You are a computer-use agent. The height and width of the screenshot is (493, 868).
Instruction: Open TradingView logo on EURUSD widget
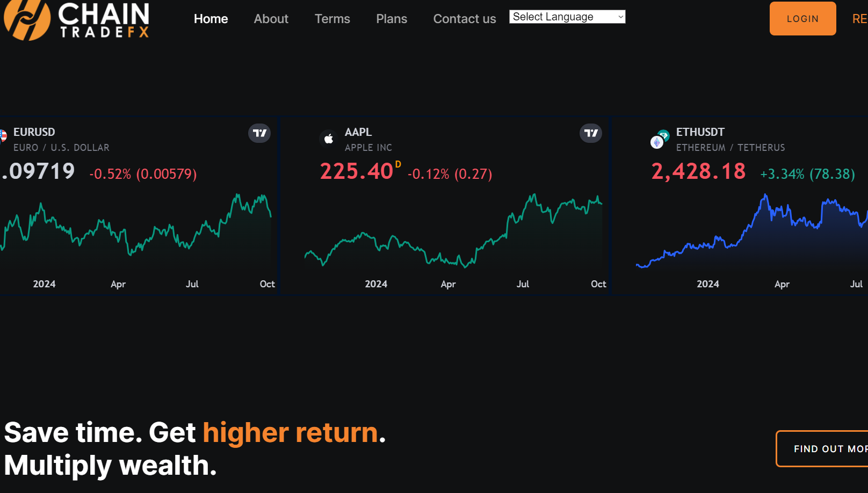(259, 133)
